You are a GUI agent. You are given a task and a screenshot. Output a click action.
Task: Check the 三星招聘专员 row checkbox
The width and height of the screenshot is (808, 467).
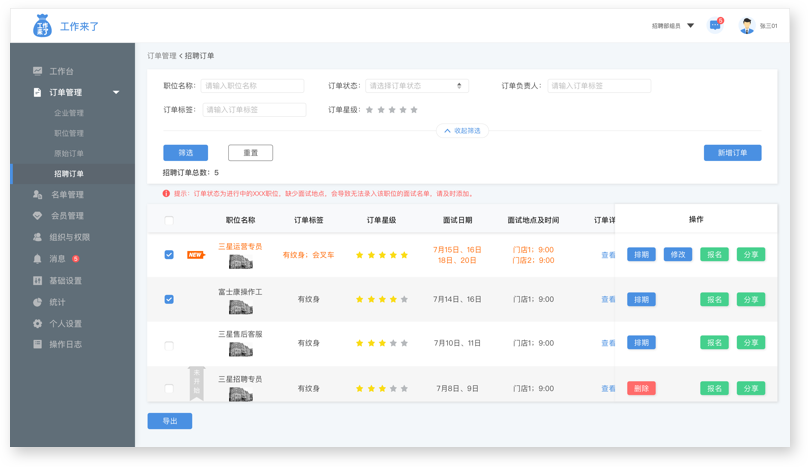click(169, 388)
